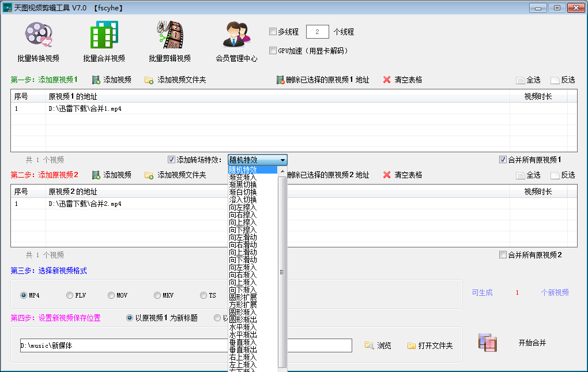Click 添加视频 icon in step two

[96, 175]
